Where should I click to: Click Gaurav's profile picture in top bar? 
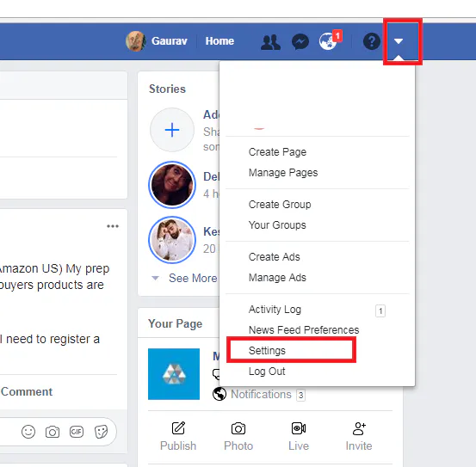click(x=135, y=41)
